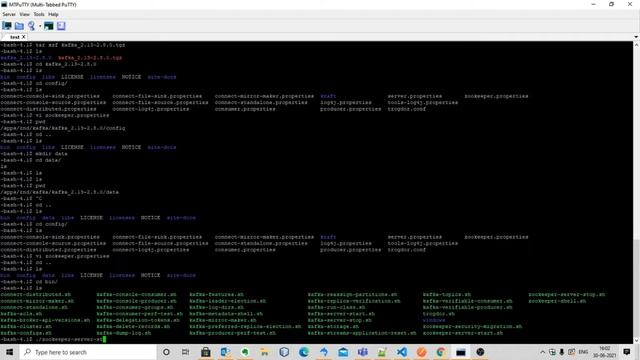Click kafka-run-class.sh file name
640x360 pixels.
click(x=336, y=307)
